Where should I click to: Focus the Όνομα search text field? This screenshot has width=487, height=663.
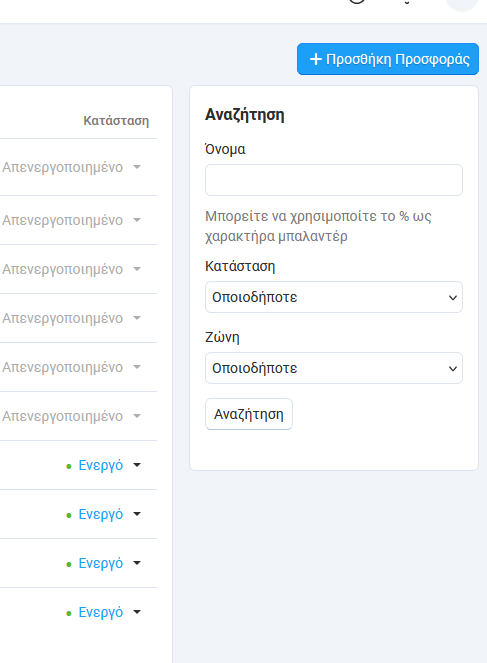[334, 180]
